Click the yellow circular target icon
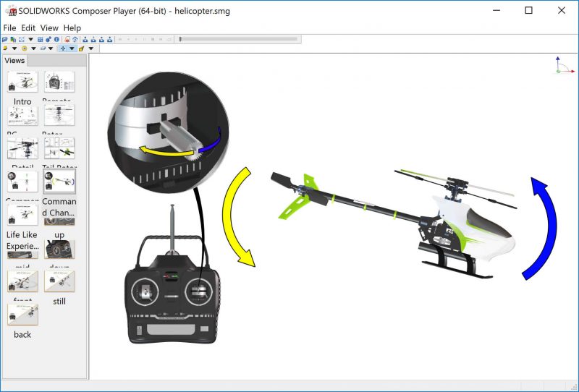Screen dimensions: 579x392 pos(25,48)
